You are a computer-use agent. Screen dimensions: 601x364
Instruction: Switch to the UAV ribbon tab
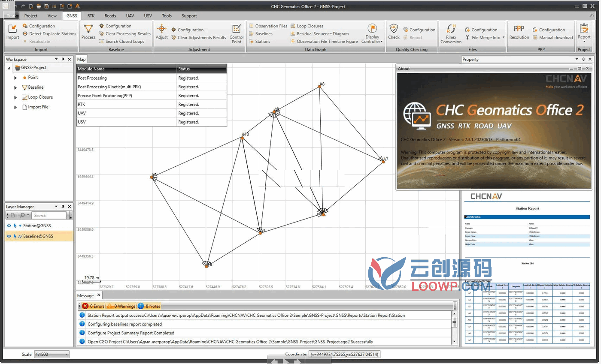click(x=130, y=16)
